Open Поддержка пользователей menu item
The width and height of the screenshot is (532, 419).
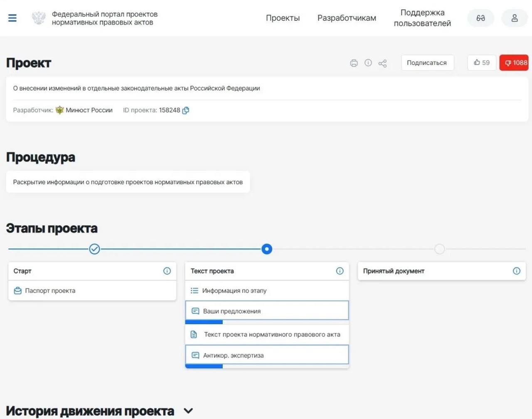(x=422, y=18)
